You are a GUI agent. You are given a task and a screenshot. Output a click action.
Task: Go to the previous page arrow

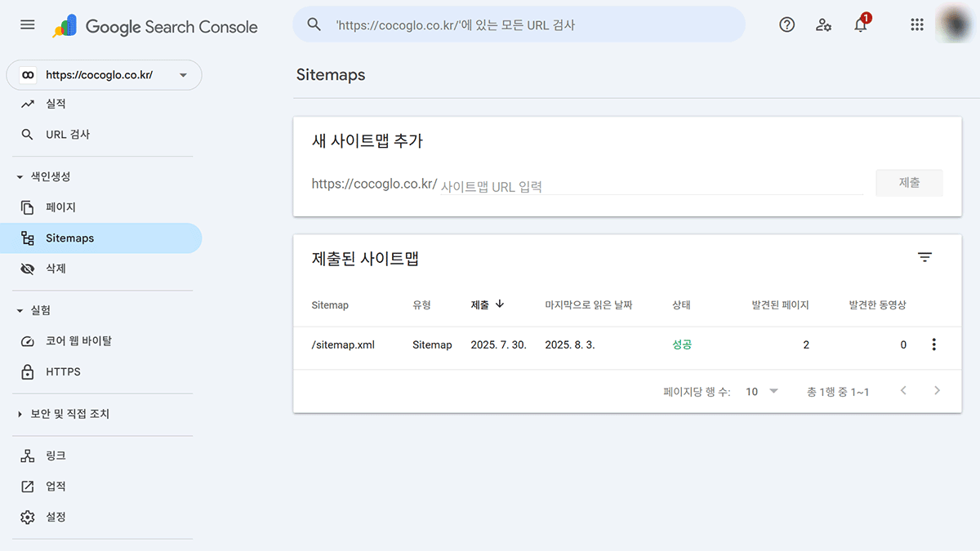(903, 391)
